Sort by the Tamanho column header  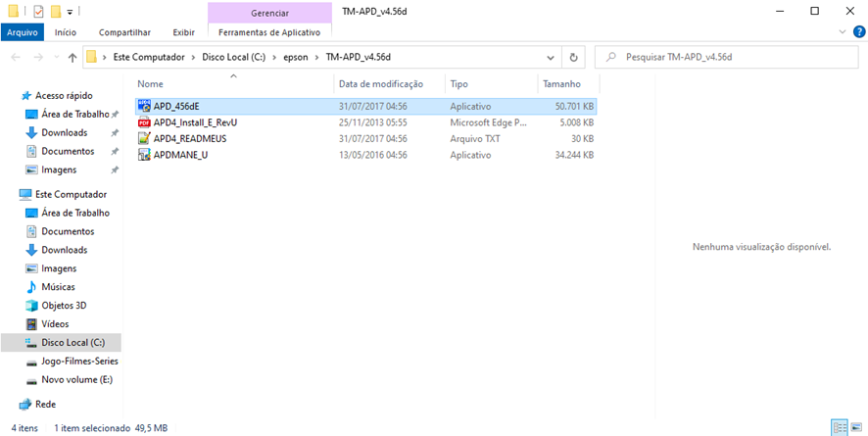tap(561, 84)
